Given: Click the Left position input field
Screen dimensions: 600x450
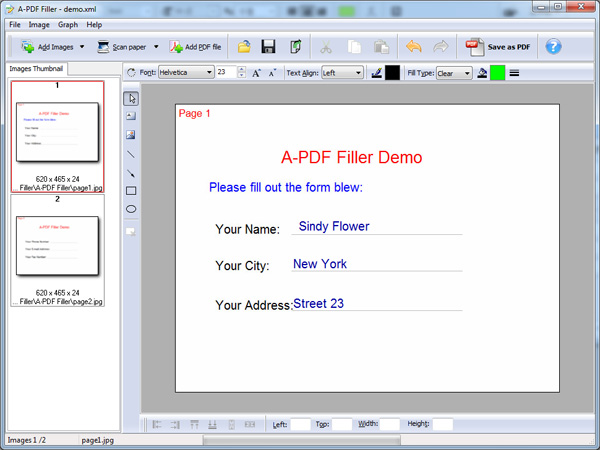Looking at the screenshot, I should pos(300,424).
